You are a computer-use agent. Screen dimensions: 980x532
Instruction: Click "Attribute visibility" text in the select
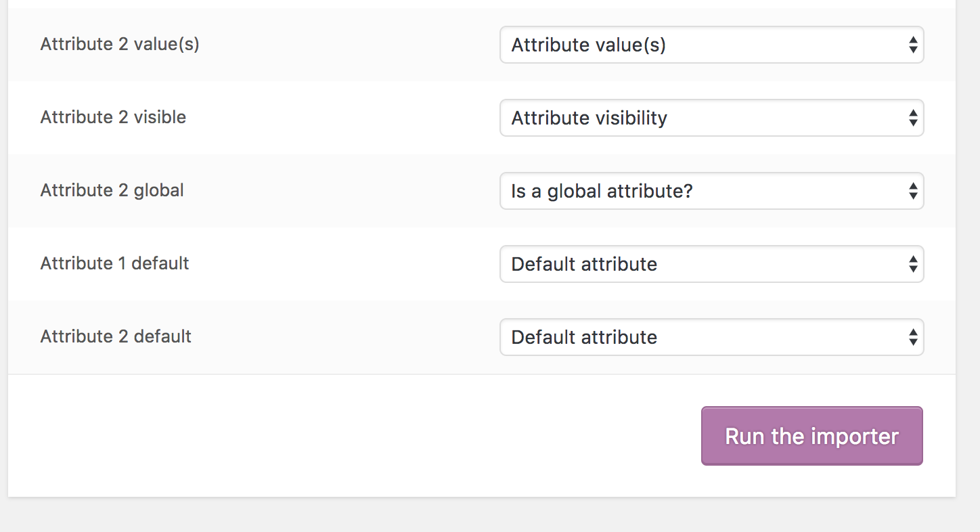click(x=589, y=118)
